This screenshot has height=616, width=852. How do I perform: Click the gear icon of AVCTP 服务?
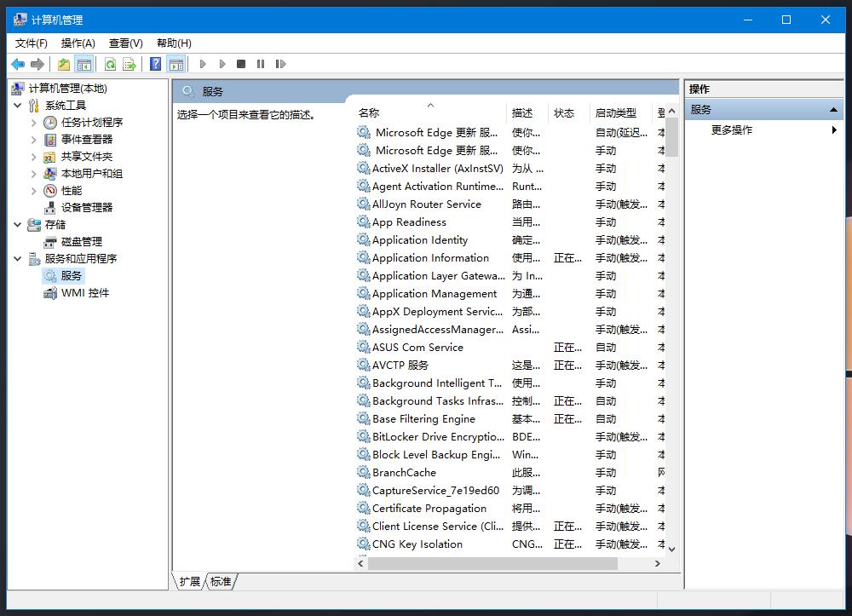364,365
